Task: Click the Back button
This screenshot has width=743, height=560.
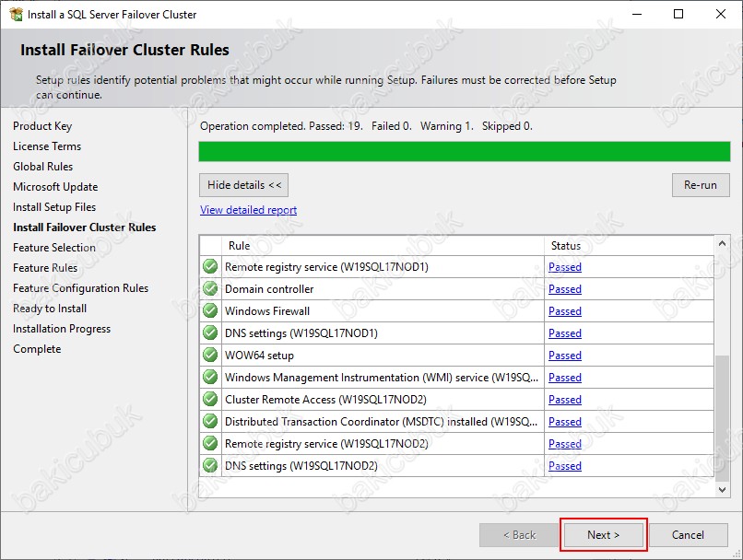Action: [519, 535]
